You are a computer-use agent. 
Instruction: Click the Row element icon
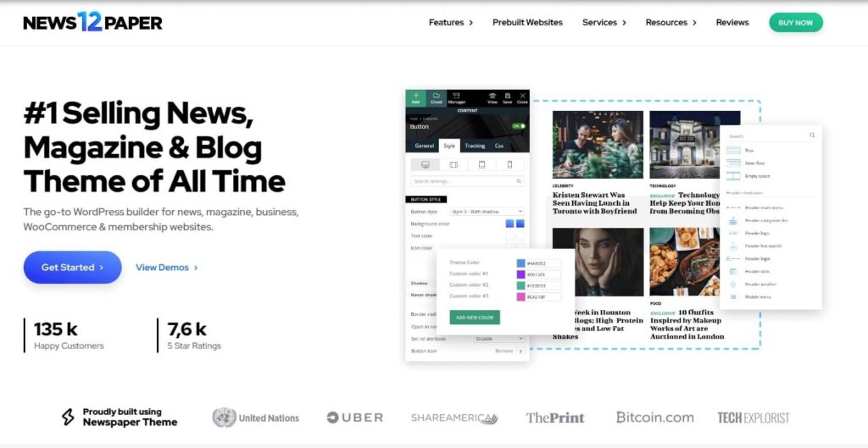[x=733, y=151]
